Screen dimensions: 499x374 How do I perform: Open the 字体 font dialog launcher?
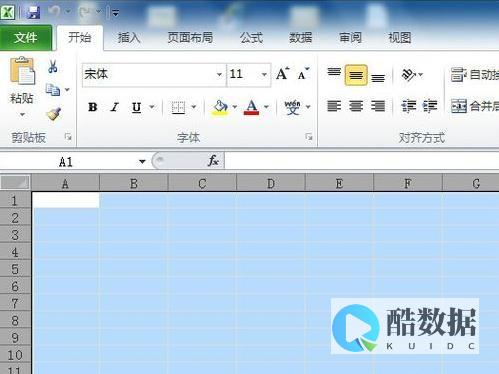(309, 137)
